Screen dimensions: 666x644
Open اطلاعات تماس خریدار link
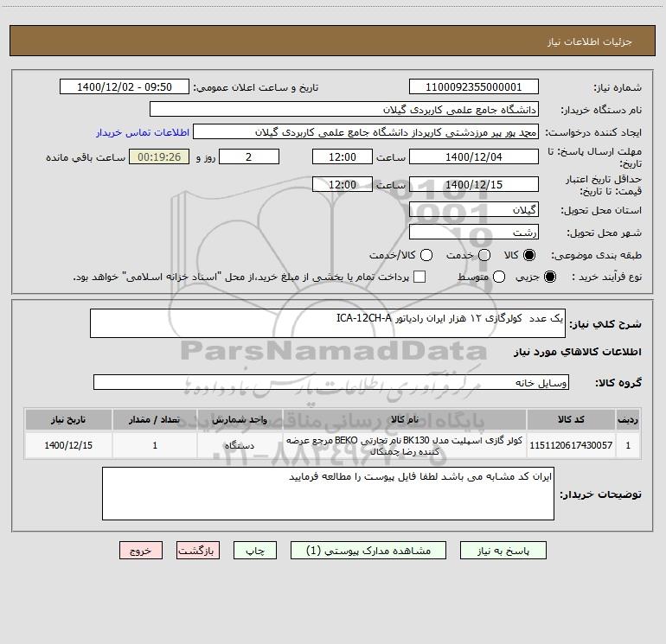pyautogui.click(x=143, y=132)
